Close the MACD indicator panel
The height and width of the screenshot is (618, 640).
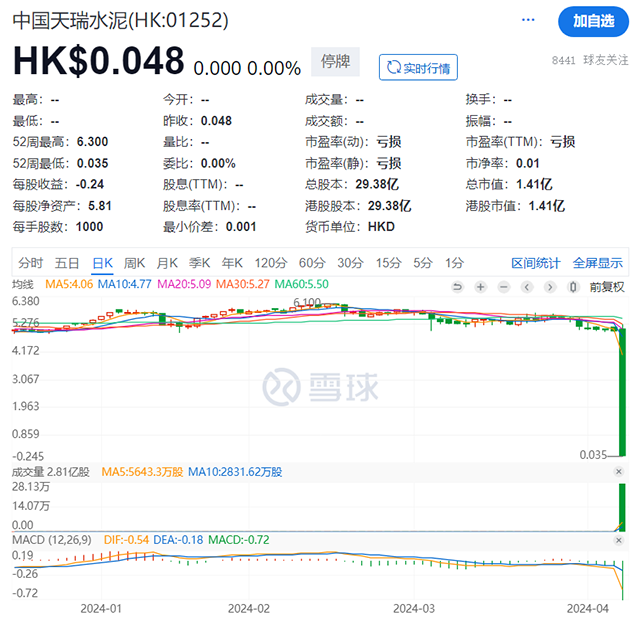[619, 540]
